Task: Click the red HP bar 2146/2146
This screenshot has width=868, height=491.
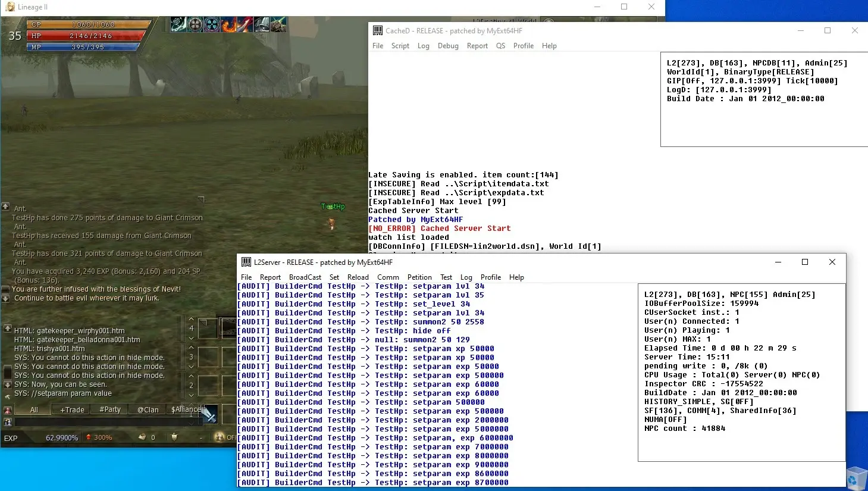Action: click(x=87, y=36)
